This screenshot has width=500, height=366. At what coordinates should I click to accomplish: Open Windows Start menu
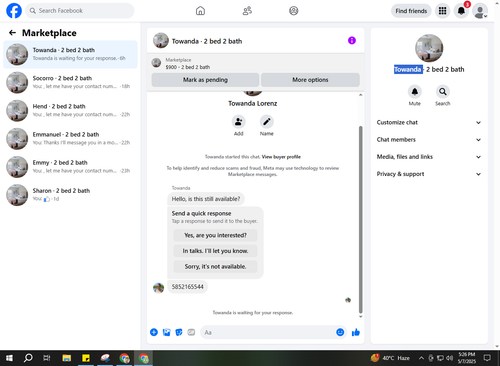(x=9, y=358)
